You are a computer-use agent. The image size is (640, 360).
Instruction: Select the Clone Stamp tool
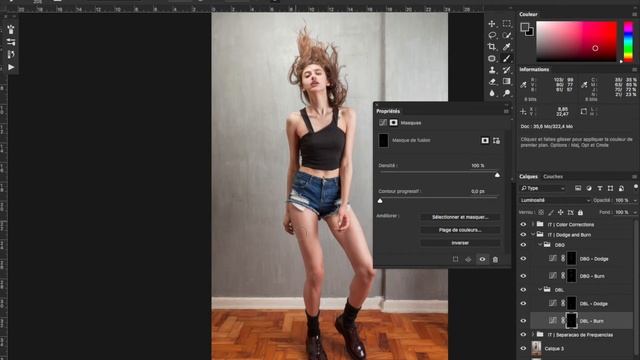pyautogui.click(x=492, y=70)
